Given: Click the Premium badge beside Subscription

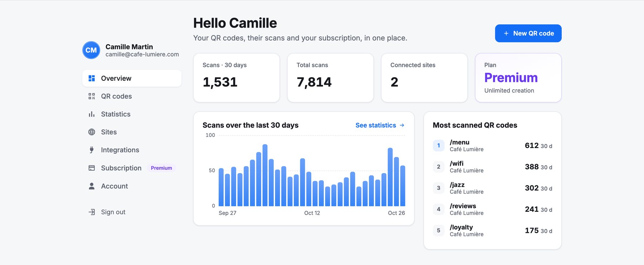Looking at the screenshot, I should pos(161,168).
